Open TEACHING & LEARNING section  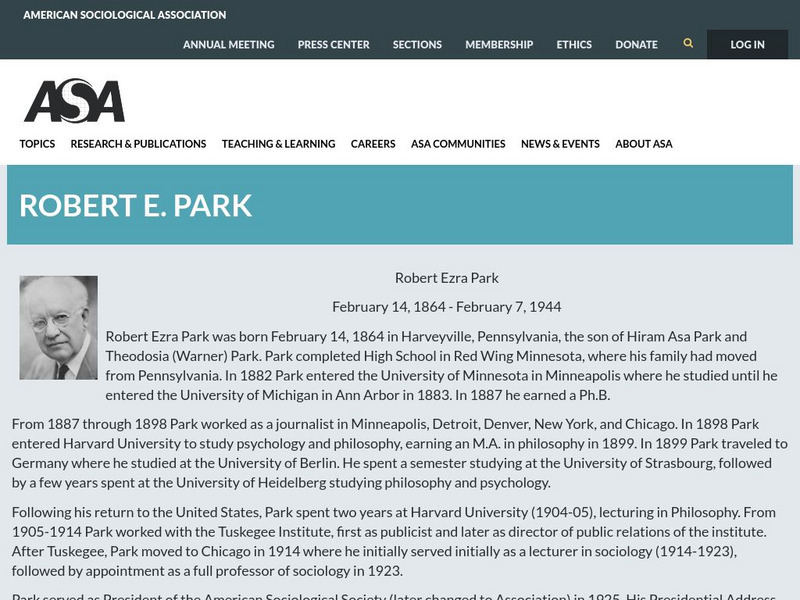[277, 143]
